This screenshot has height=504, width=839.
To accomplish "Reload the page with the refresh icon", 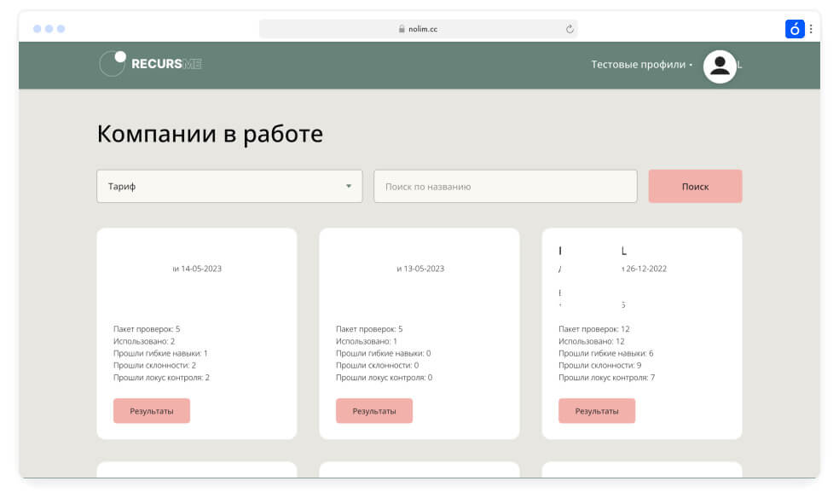I will pos(570,29).
